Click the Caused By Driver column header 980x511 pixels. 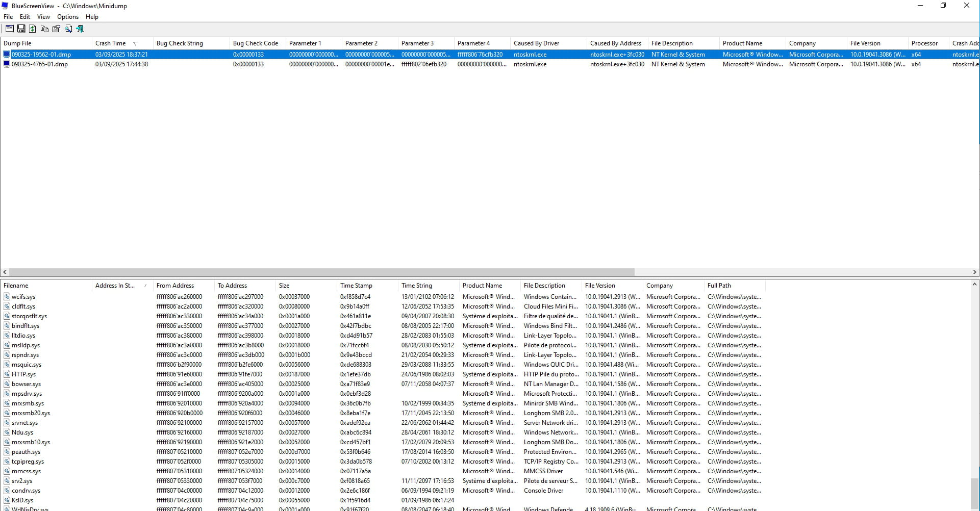click(x=536, y=43)
